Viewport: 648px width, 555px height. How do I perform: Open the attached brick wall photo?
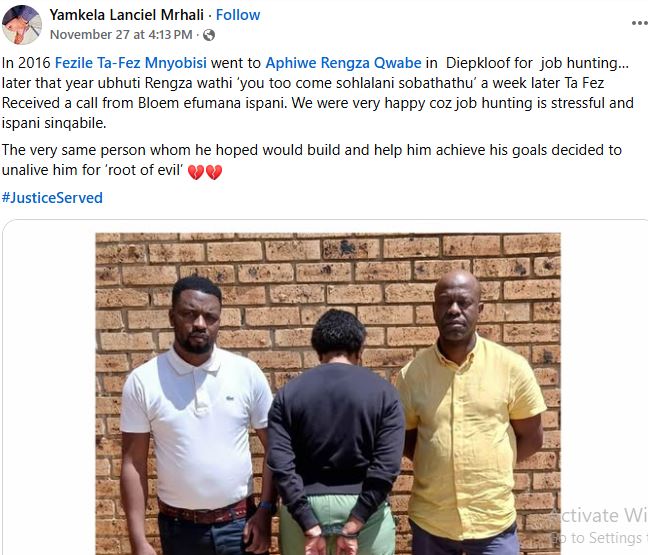(x=328, y=394)
